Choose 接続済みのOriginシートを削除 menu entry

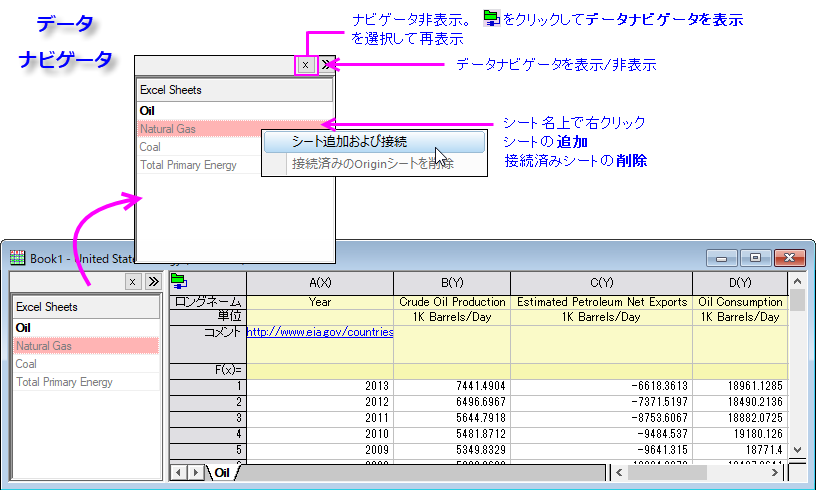pyautogui.click(x=374, y=164)
